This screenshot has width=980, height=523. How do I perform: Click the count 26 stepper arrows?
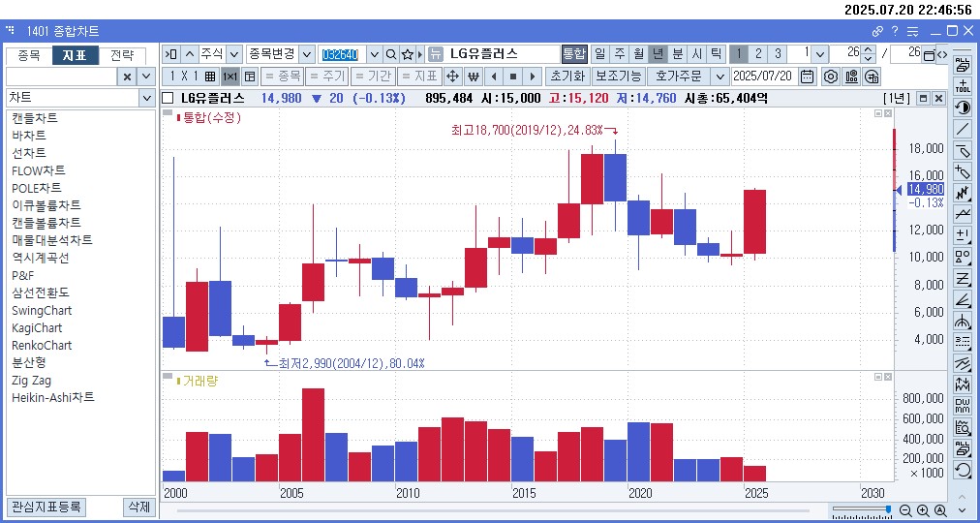868,54
